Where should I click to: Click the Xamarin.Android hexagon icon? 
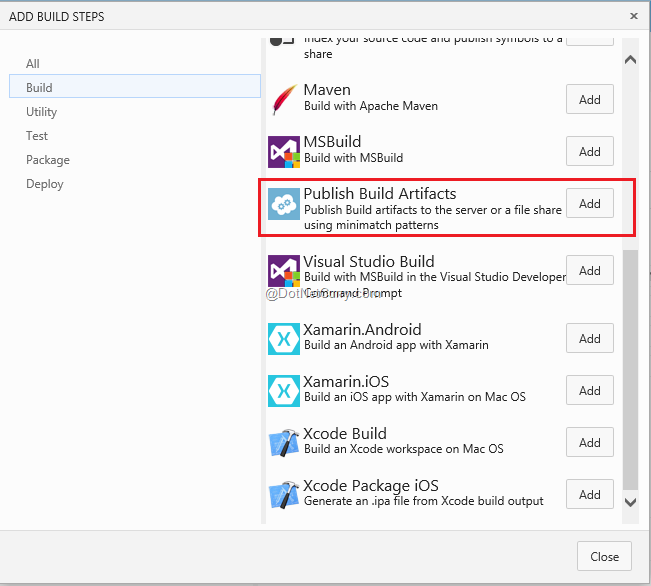tap(284, 339)
